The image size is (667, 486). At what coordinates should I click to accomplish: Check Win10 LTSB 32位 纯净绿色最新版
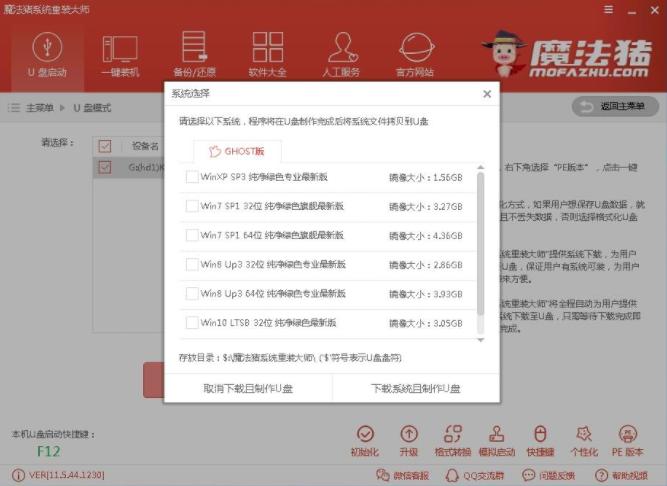(192, 323)
